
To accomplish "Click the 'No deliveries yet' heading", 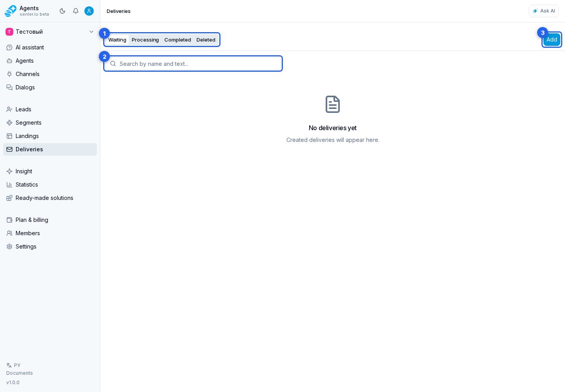I will point(333,128).
